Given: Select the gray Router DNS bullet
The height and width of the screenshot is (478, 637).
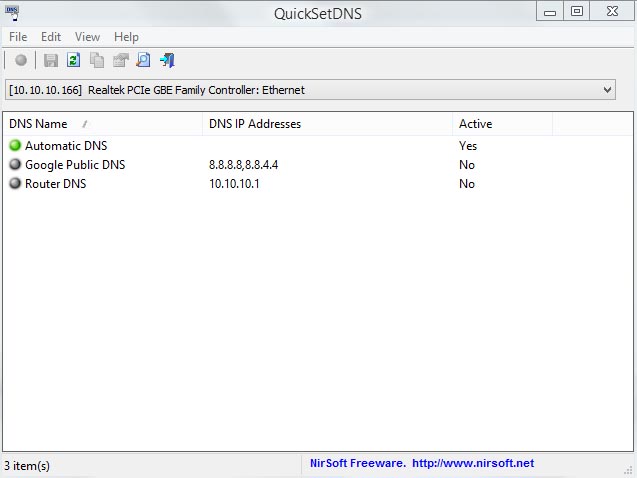Looking at the screenshot, I should pos(15,183).
